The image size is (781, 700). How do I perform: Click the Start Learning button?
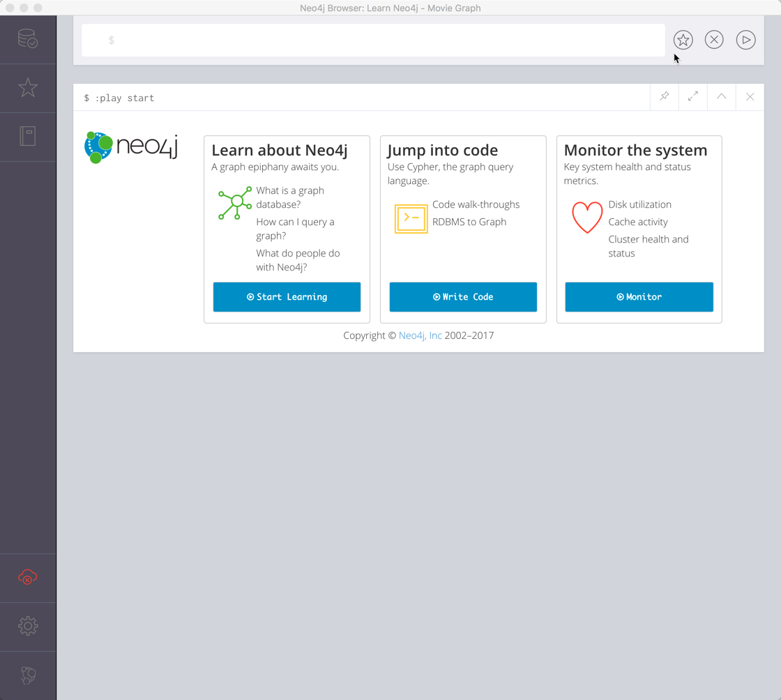pos(287,297)
